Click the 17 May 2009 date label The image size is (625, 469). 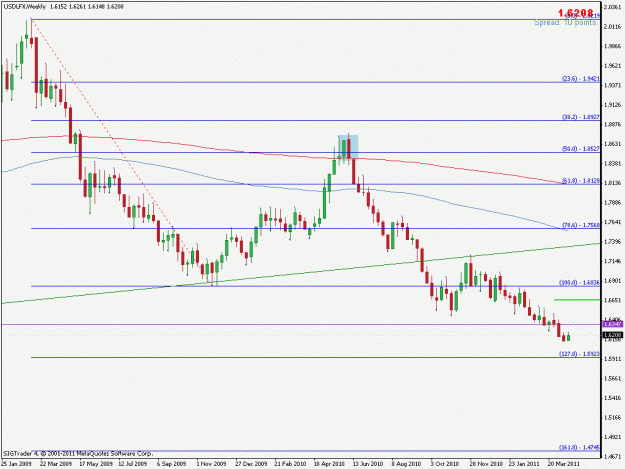(96, 464)
